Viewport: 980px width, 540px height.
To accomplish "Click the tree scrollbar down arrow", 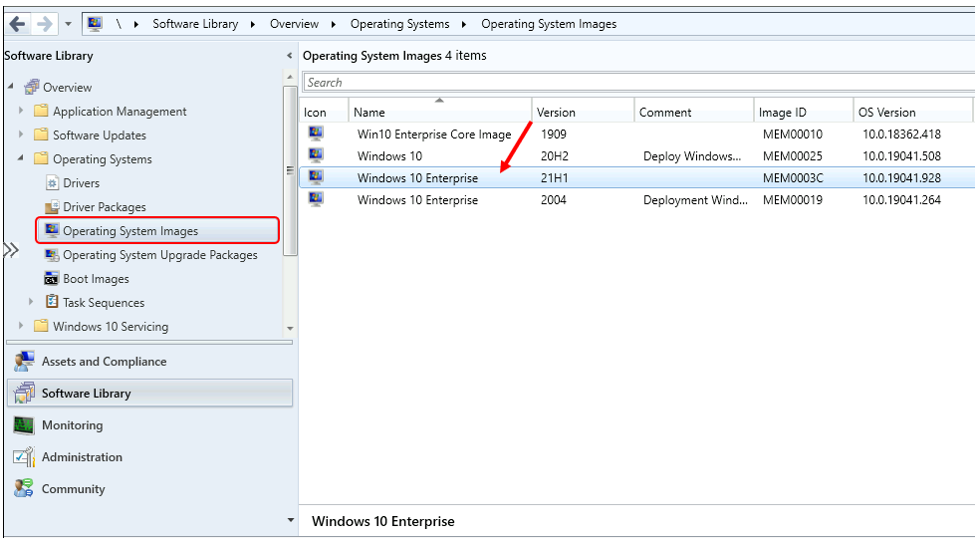I will [290, 328].
